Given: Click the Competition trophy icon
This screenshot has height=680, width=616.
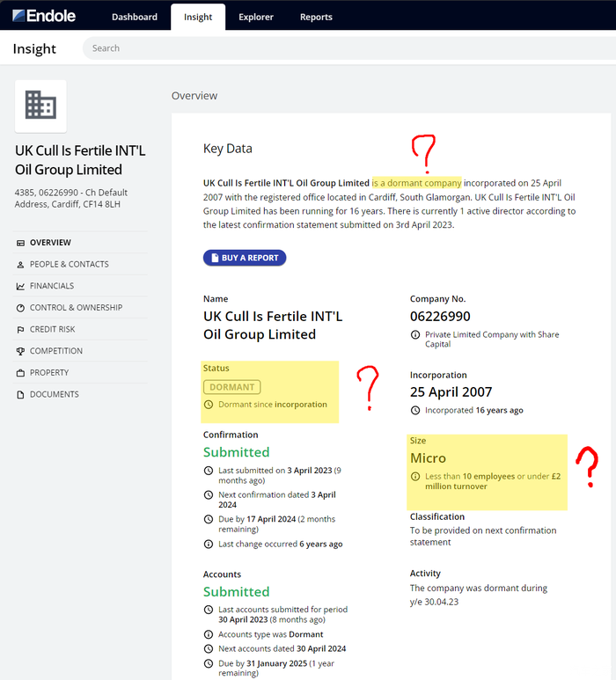Looking at the screenshot, I should (x=20, y=351).
